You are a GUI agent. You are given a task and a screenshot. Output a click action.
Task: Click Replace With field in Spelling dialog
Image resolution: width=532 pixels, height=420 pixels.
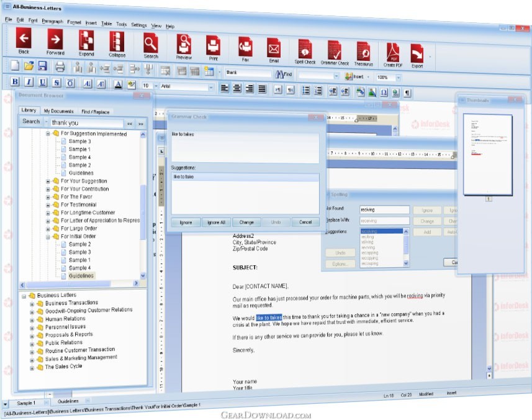384,221
